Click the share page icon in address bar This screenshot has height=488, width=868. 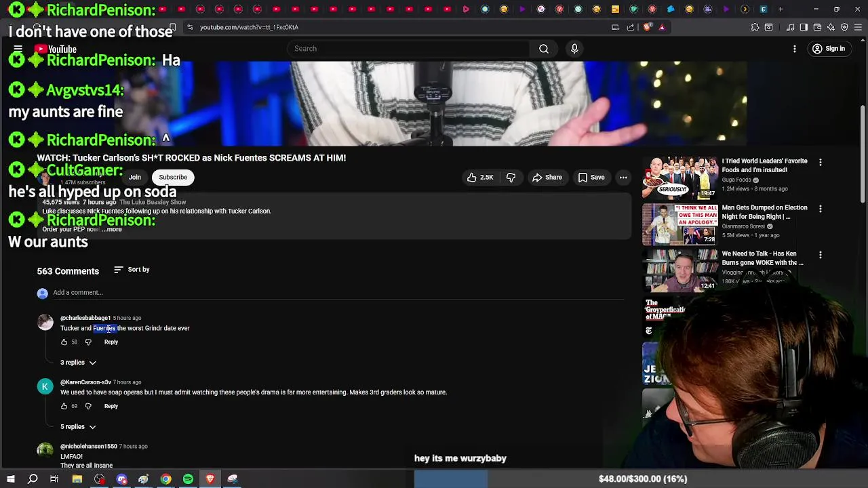click(x=631, y=27)
